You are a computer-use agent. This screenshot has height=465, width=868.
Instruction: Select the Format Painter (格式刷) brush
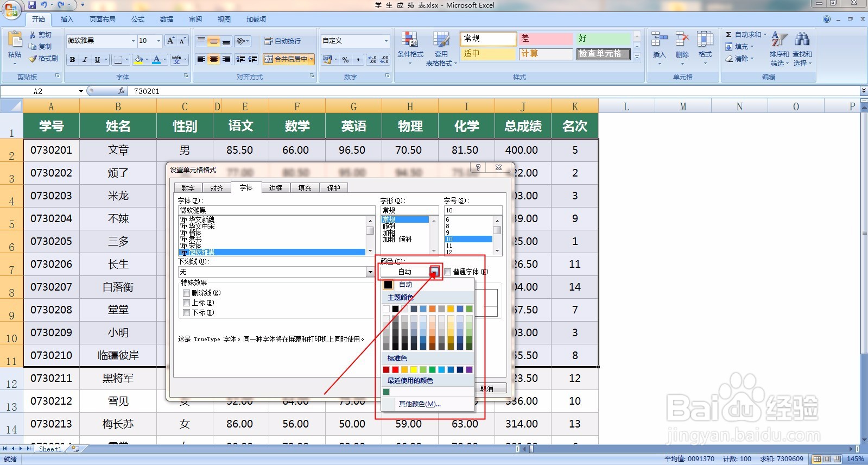[x=33, y=59]
